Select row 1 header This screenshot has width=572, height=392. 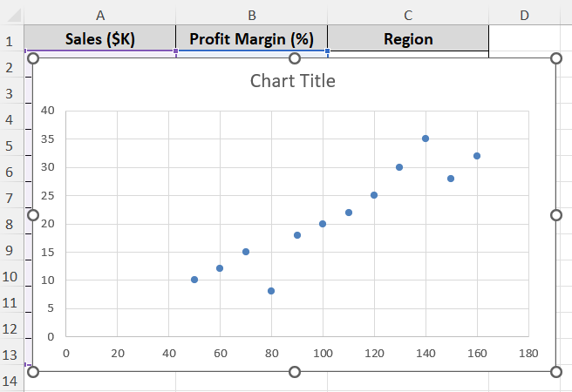(11, 41)
